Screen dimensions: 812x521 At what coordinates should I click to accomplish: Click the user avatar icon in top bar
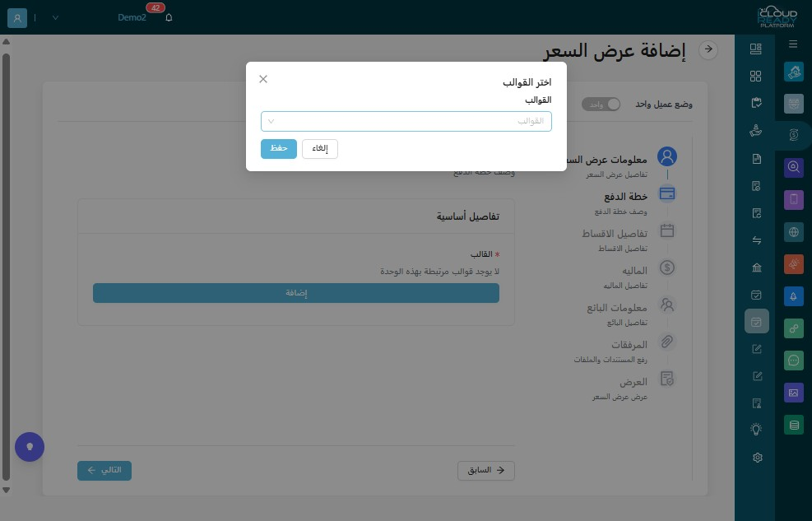pyautogui.click(x=17, y=17)
